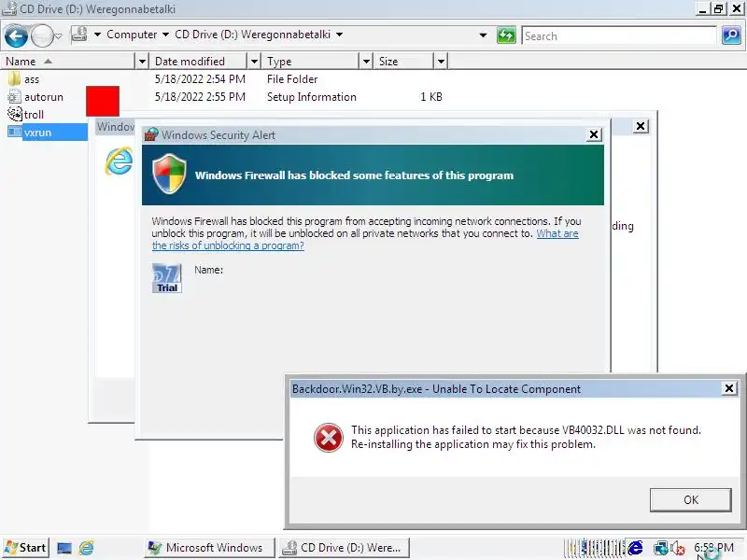The width and height of the screenshot is (747, 560).
Task: Close the Backdoor.Win32.VB.by.exe error dialog
Action: point(729,388)
